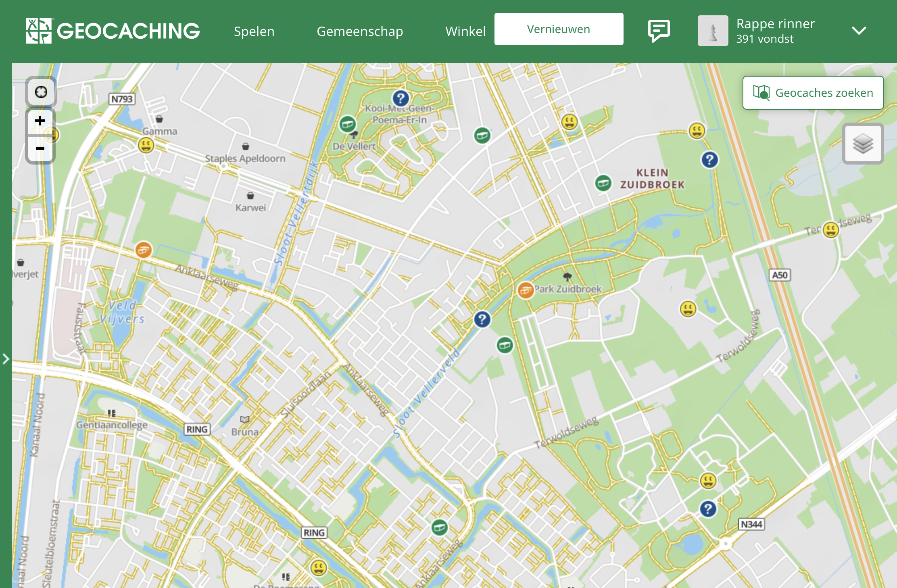Click the Gentiaancollege school marker
Screen dimensions: 897x588
coord(112,413)
